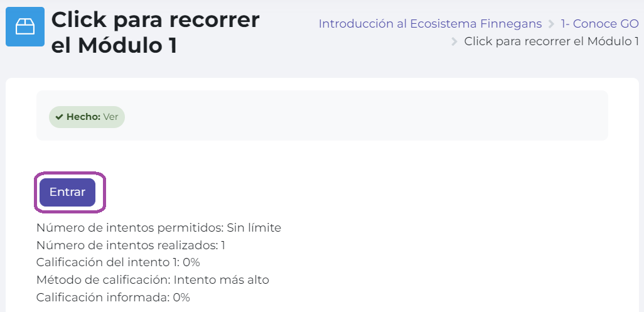Click the chevron after Introducción al Ecosistema Finnegans
This screenshot has height=312, width=644.
coord(551,24)
